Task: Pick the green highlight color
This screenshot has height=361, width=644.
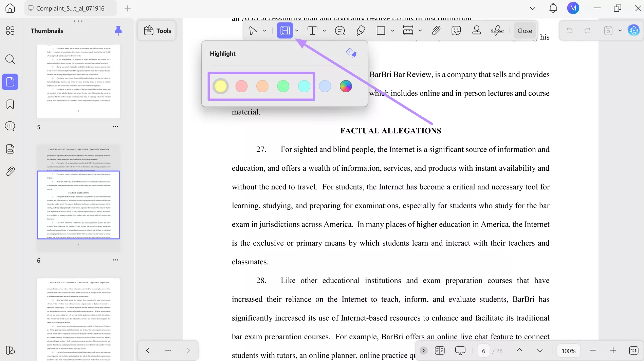Action: pos(283,86)
